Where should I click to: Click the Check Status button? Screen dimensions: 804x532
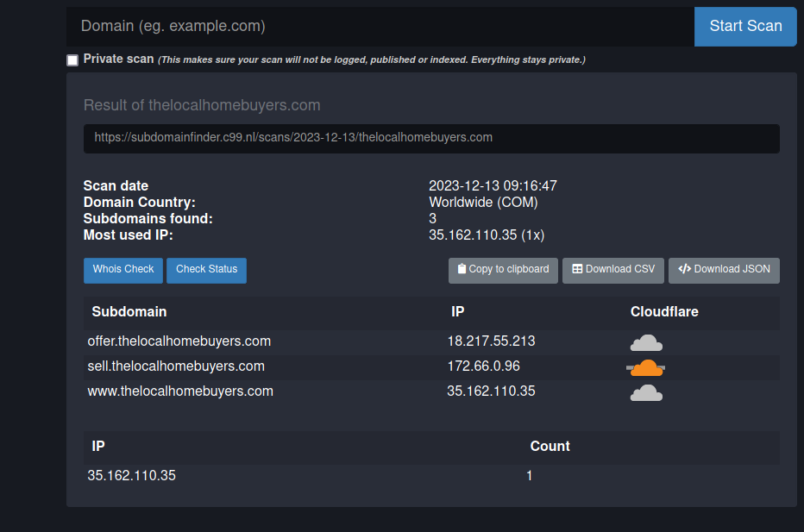pyautogui.click(x=206, y=270)
